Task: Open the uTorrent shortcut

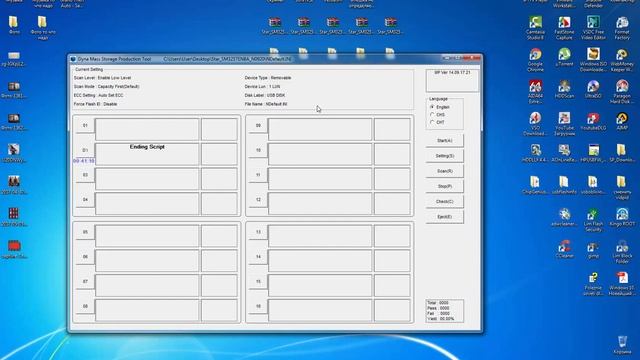Action: (x=564, y=57)
